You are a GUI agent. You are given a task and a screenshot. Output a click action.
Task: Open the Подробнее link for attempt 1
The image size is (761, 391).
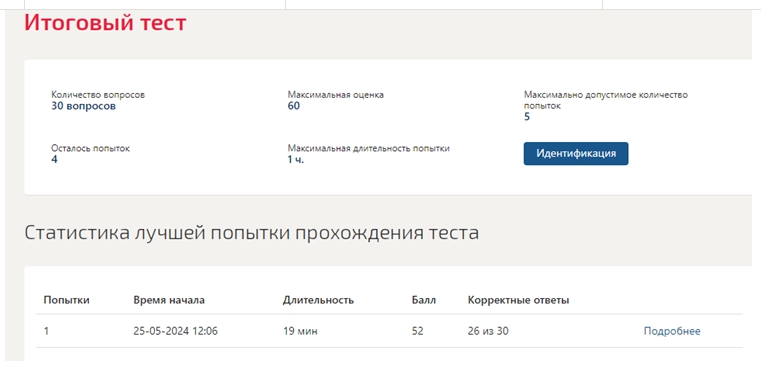(x=672, y=331)
